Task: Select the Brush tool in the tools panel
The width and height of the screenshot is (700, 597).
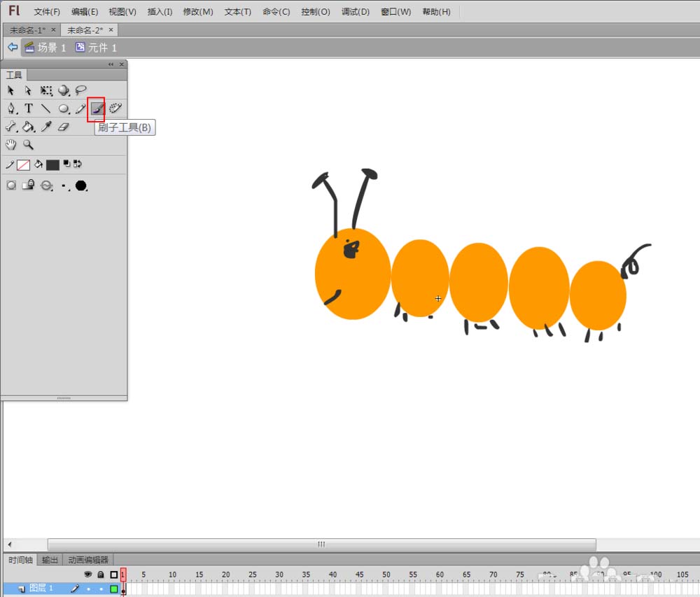Action: point(97,108)
